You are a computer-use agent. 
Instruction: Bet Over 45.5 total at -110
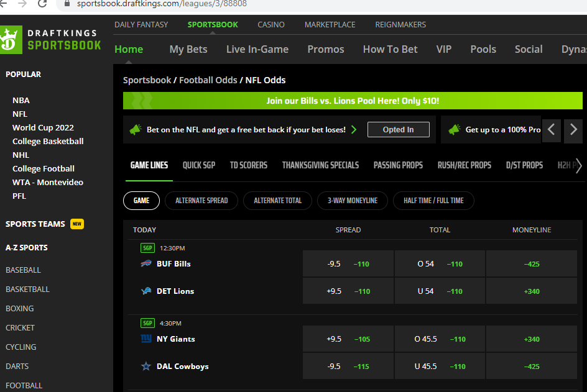[440, 339]
